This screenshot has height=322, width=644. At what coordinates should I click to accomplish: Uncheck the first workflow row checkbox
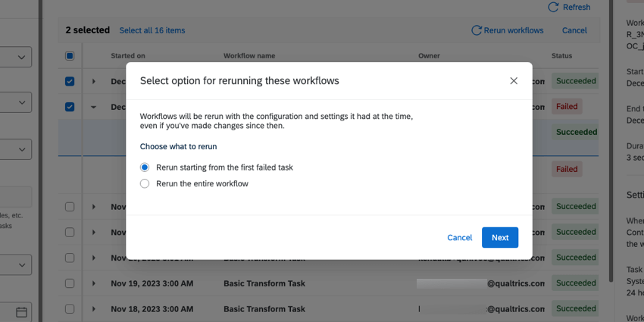tap(70, 81)
